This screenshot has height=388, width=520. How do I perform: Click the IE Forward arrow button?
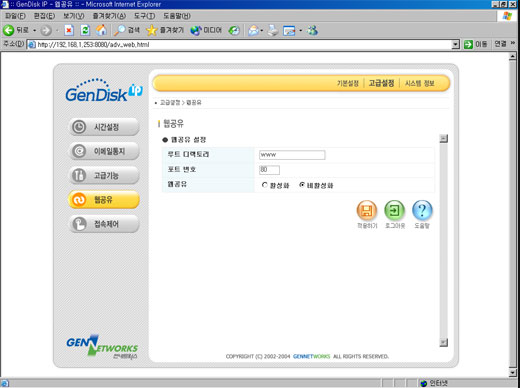(46, 31)
